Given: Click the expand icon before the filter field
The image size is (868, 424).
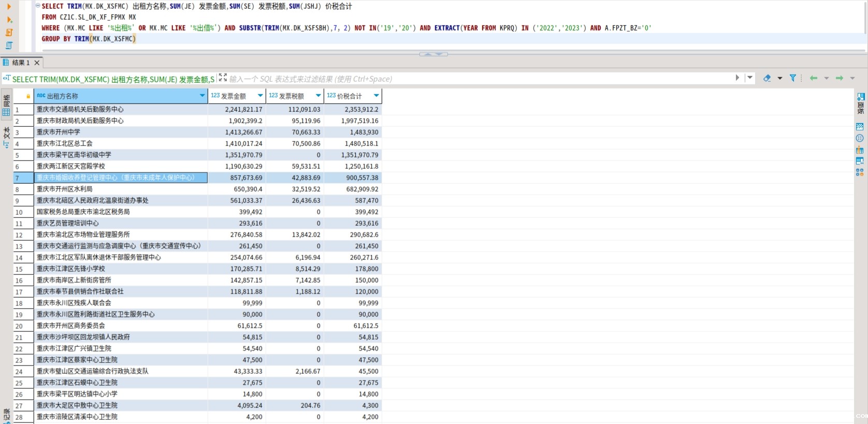Looking at the screenshot, I should pyautogui.click(x=223, y=78).
